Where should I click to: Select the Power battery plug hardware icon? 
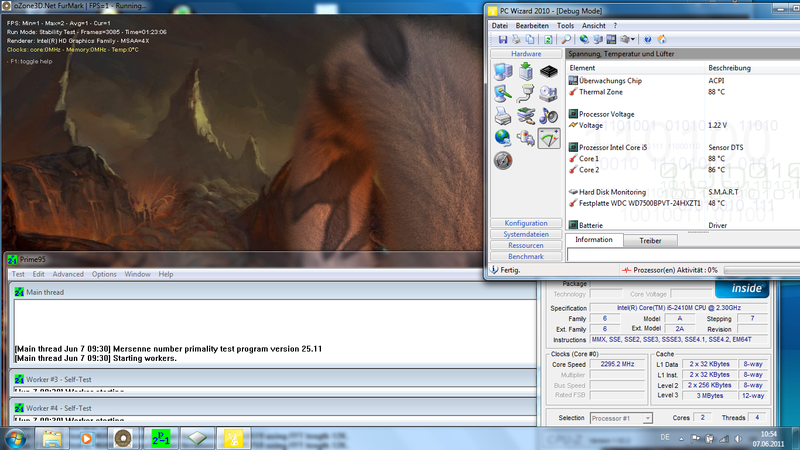pyautogui.click(x=526, y=138)
